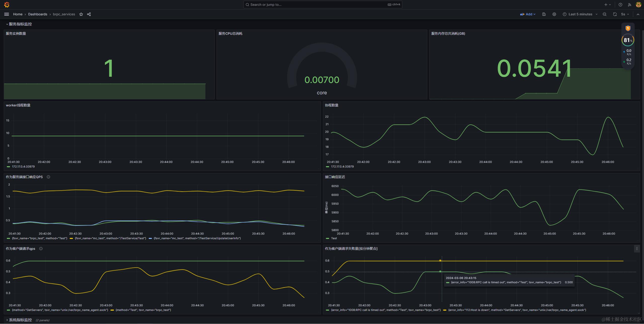Image resolution: width=644 pixels, height=324 pixels.
Task: Open dashboard settings gear icon
Action: [x=554, y=14]
